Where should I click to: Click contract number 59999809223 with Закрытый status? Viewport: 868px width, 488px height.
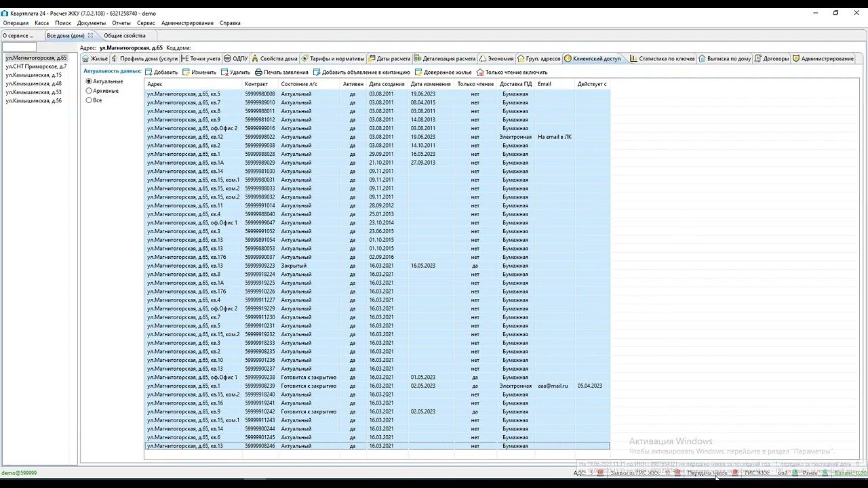(x=260, y=266)
